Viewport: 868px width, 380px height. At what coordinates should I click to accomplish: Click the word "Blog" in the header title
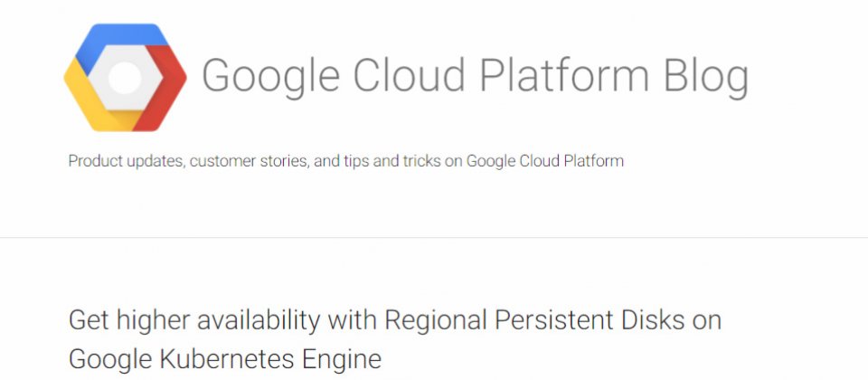pos(706,76)
